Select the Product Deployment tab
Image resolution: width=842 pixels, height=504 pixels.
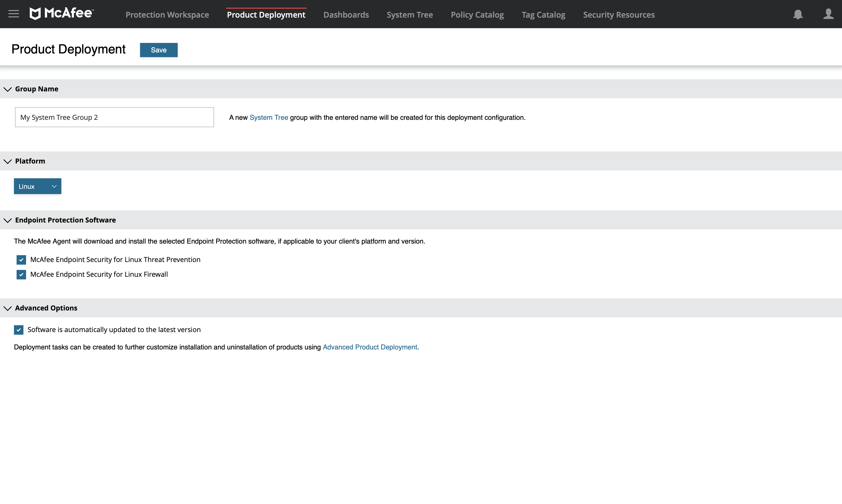tap(266, 14)
